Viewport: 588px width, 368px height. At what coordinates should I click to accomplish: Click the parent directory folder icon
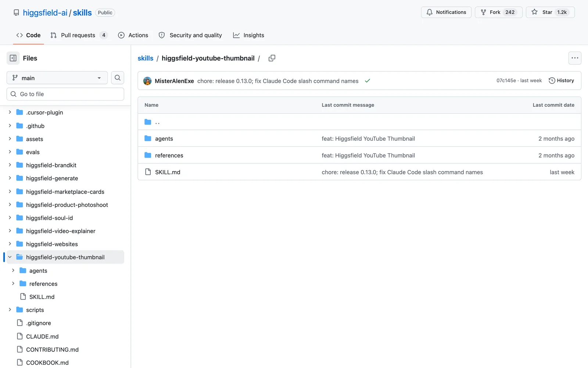148,122
